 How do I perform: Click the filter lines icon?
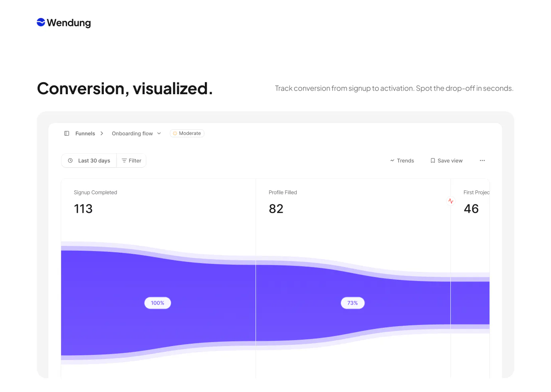click(124, 160)
